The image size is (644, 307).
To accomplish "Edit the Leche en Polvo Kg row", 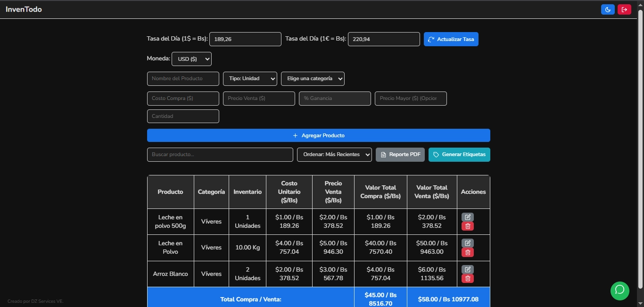I will click(x=467, y=243).
